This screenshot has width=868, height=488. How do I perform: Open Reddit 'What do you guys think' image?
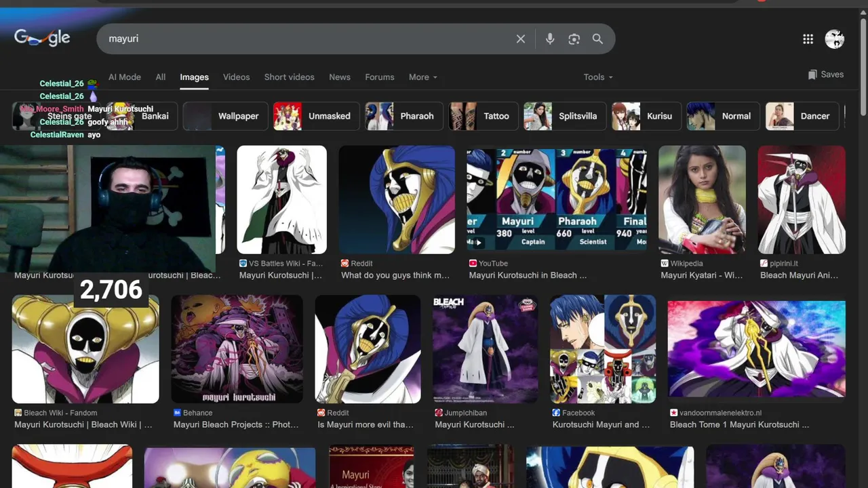pos(397,199)
